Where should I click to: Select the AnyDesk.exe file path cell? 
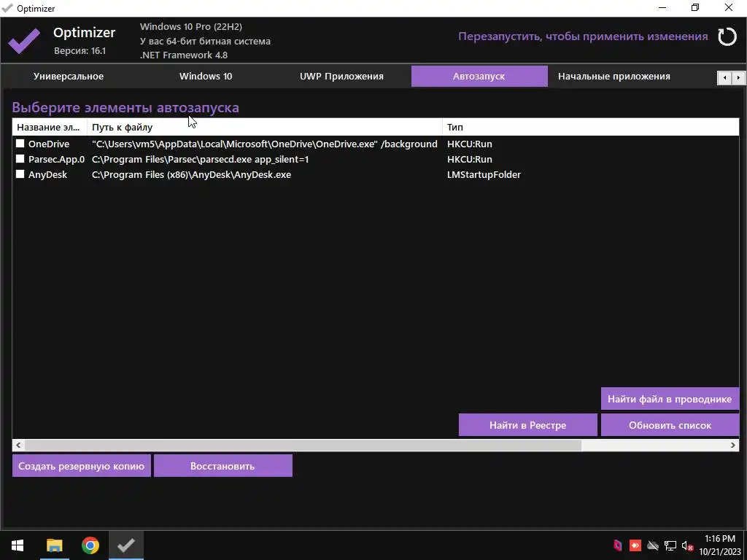tap(192, 174)
